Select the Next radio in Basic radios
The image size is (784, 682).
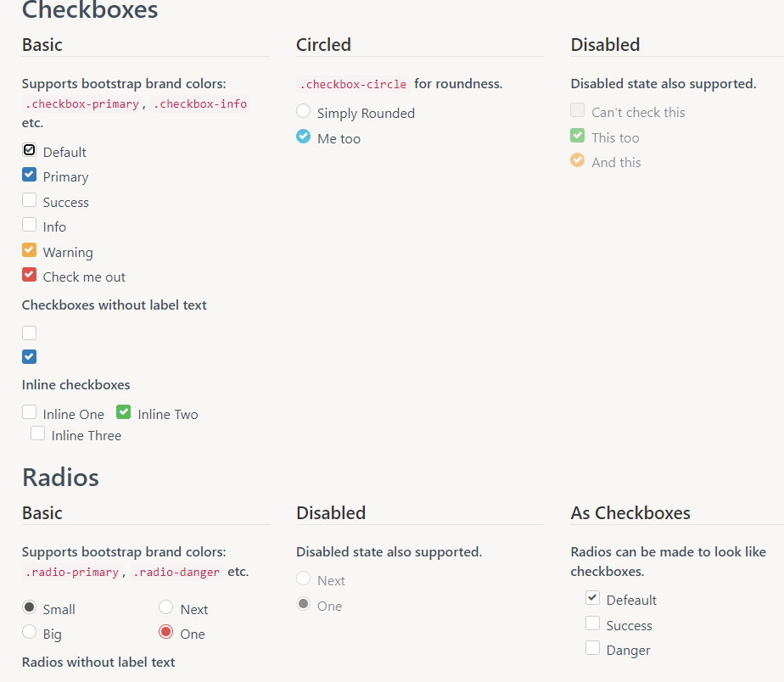(166, 607)
